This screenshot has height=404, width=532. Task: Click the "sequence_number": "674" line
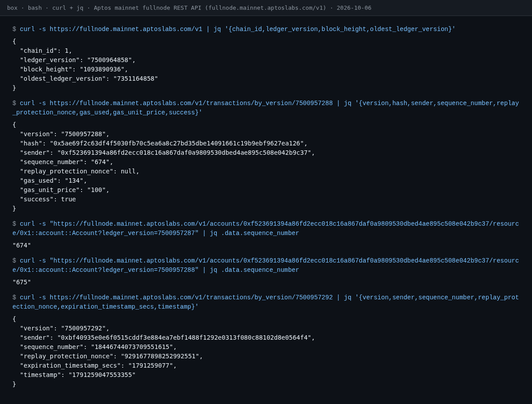(x=66, y=162)
